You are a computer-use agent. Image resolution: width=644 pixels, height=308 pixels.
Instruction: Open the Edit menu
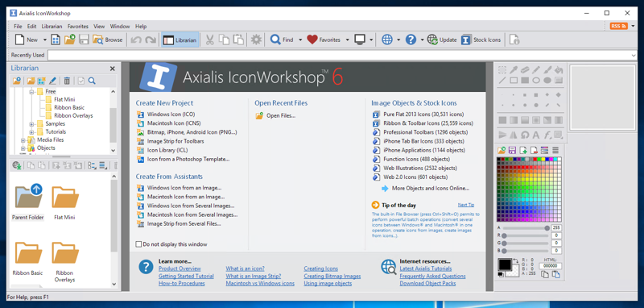point(31,27)
